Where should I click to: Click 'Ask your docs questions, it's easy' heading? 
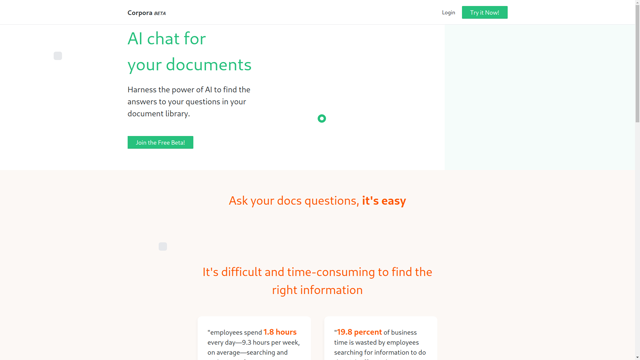coord(317,201)
